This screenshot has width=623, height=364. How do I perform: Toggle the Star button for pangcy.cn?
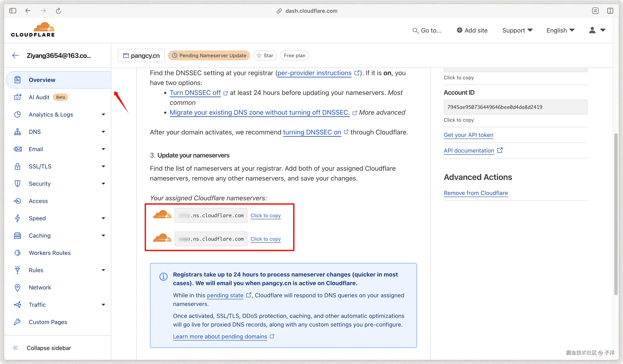click(265, 55)
